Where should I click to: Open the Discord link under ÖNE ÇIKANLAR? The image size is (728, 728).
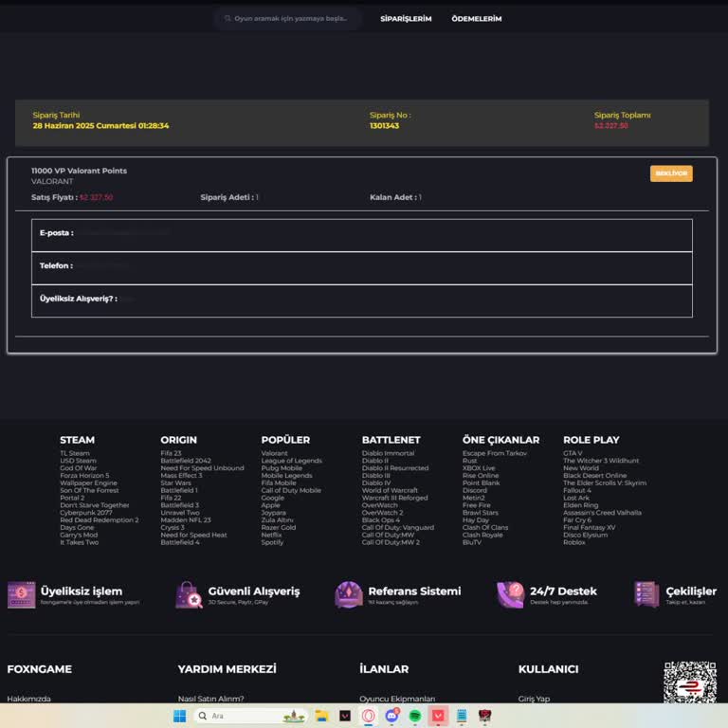[x=475, y=490]
